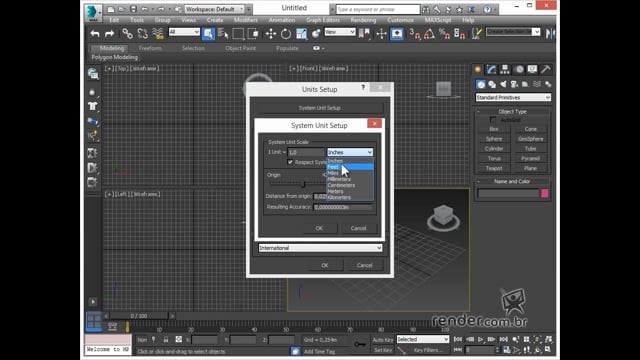This screenshot has height=360, width=640.
Task: Open the reference coordinate system dropdown
Action: pos(340,32)
